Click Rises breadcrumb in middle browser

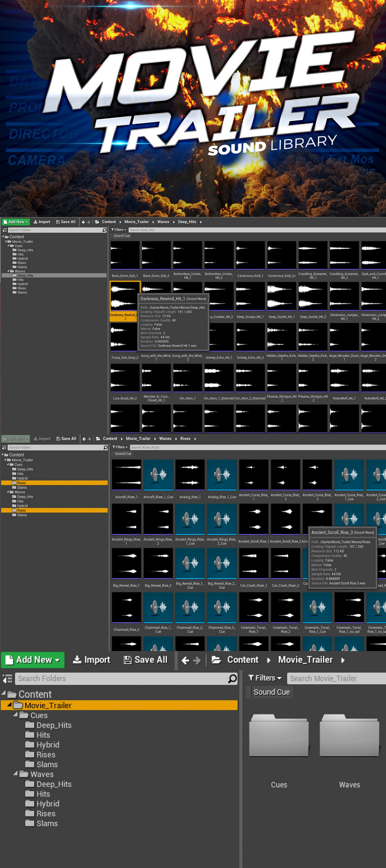tap(185, 439)
